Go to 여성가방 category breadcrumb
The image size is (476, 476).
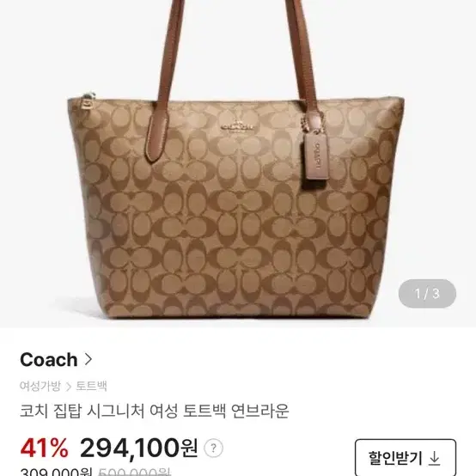point(40,386)
